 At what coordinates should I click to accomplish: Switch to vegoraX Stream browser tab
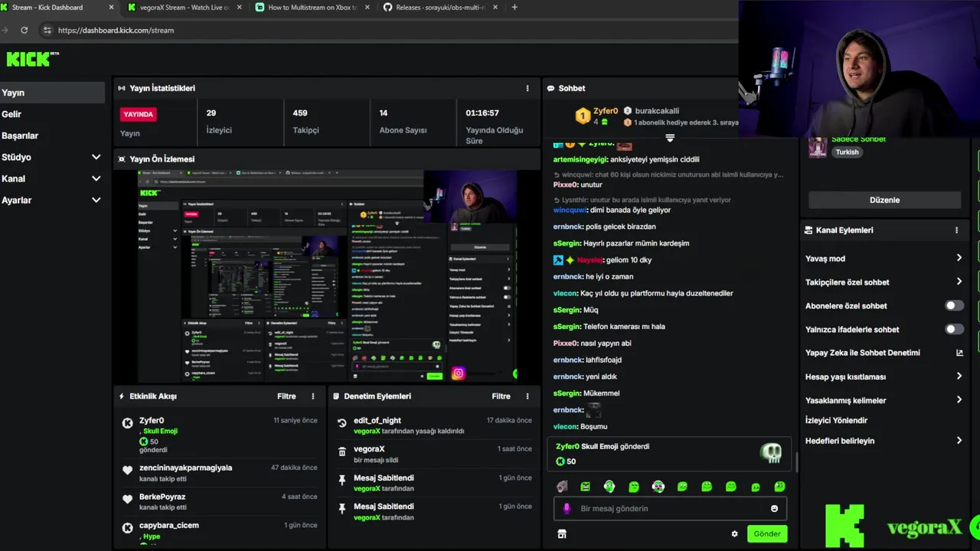click(184, 8)
